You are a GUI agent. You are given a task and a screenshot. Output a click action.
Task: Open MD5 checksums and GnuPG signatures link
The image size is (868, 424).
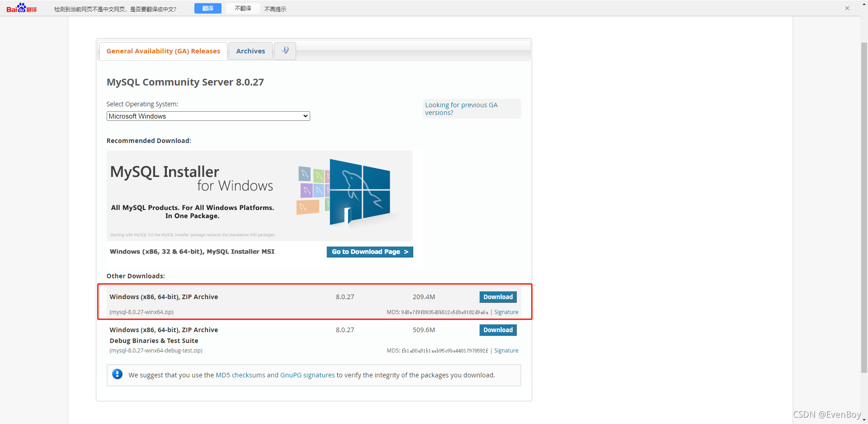click(x=275, y=375)
